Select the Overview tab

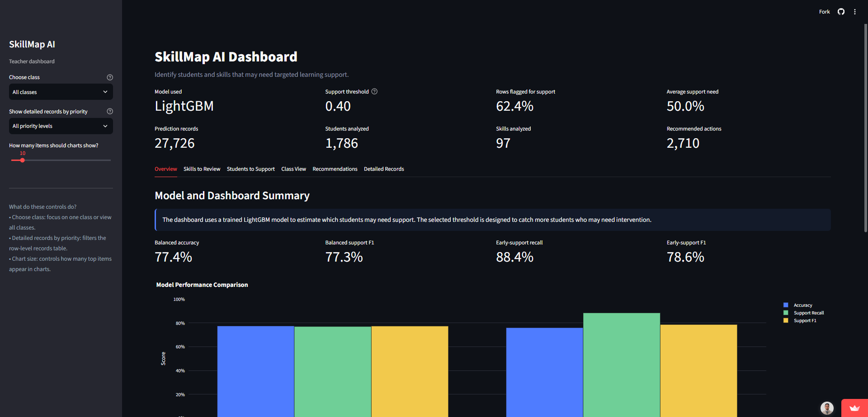[x=166, y=169]
